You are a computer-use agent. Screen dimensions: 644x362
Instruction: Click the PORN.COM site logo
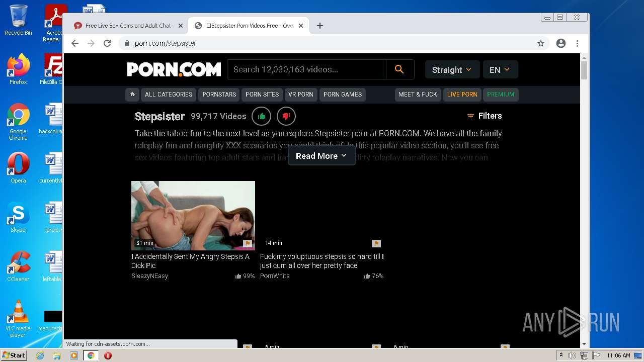click(x=174, y=69)
